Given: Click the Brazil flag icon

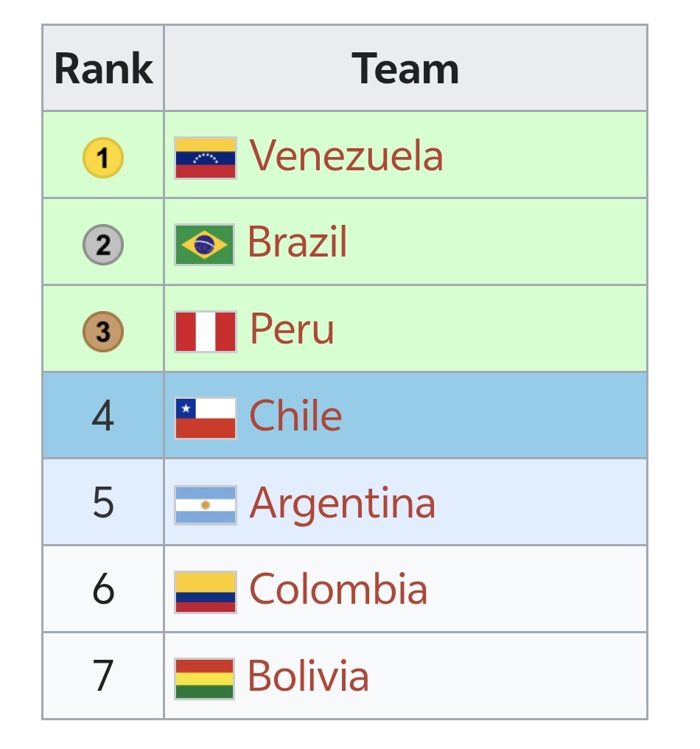Looking at the screenshot, I should [x=204, y=245].
